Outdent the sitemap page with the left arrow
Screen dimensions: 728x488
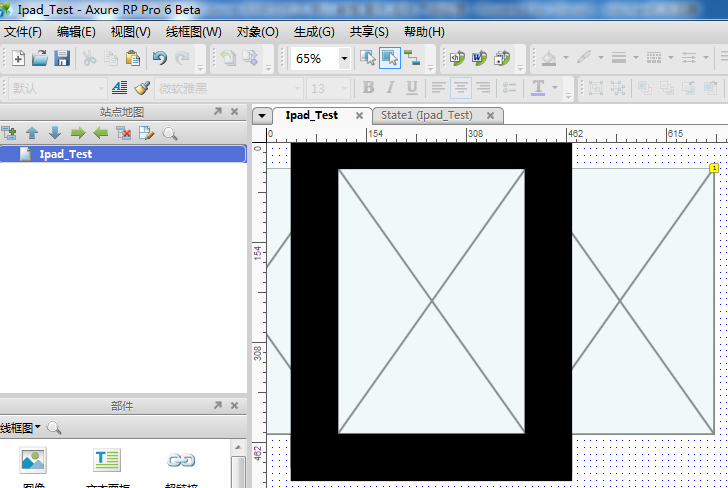[101, 133]
